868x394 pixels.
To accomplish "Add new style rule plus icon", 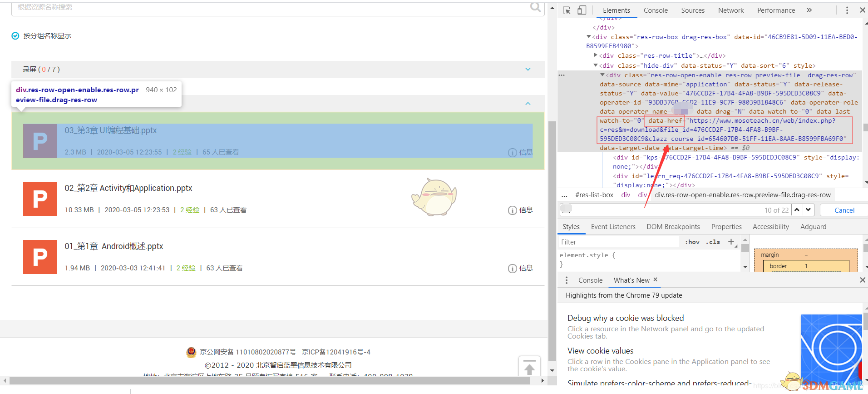I will coord(731,242).
